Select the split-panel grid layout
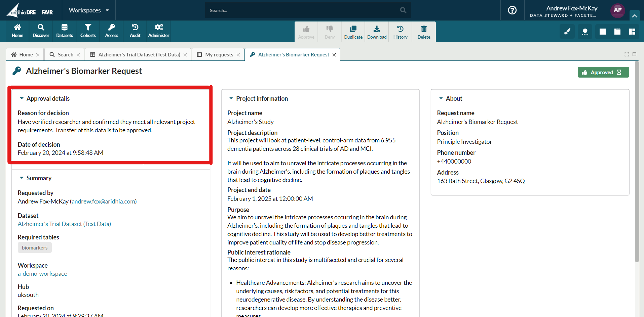The width and height of the screenshot is (644, 317). tap(632, 32)
